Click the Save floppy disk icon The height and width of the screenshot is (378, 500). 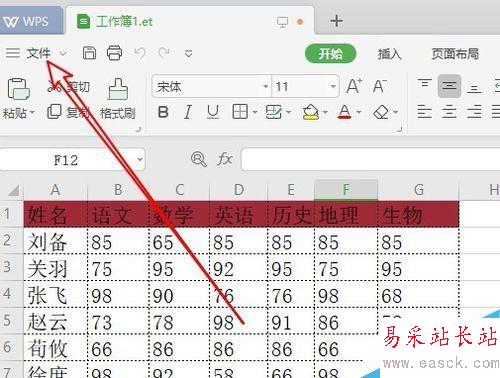(89, 53)
